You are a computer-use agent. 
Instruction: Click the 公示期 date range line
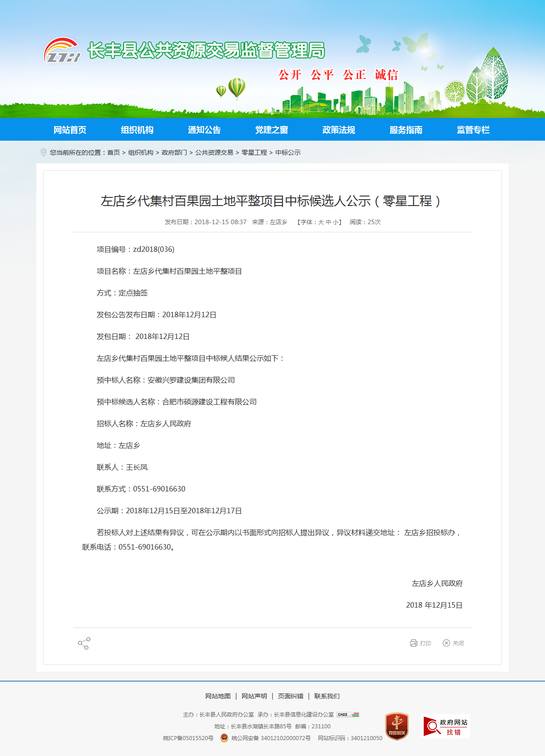click(169, 511)
